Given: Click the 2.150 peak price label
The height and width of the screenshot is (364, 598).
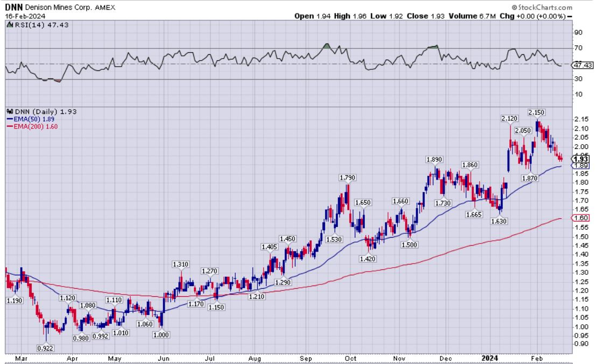Looking at the screenshot, I should (536, 112).
